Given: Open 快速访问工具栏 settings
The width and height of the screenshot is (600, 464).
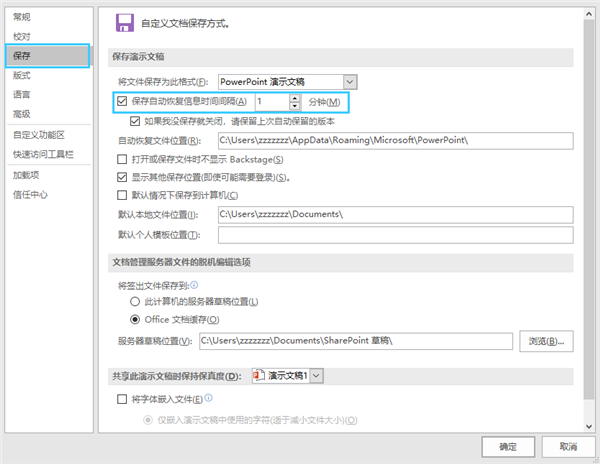Looking at the screenshot, I should coord(43,154).
